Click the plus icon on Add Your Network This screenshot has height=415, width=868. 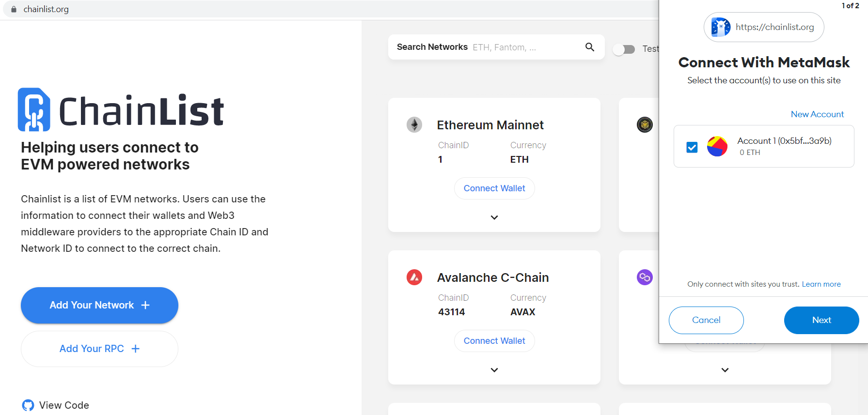click(145, 305)
